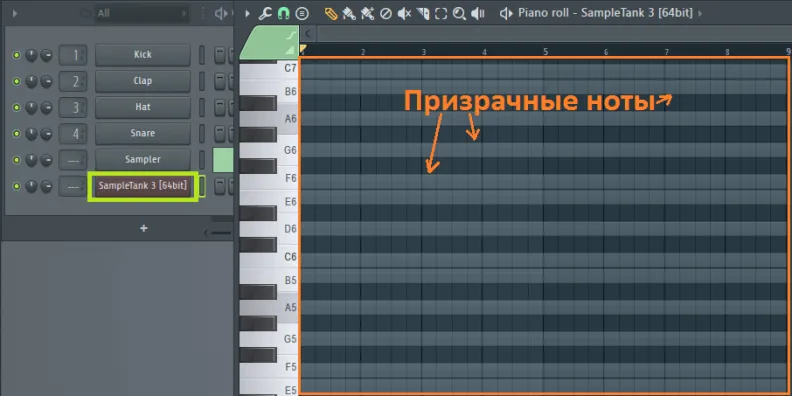Viewport: 792px width, 396px height.
Task: Toggle first step button on Clap row
Action: click(220, 81)
